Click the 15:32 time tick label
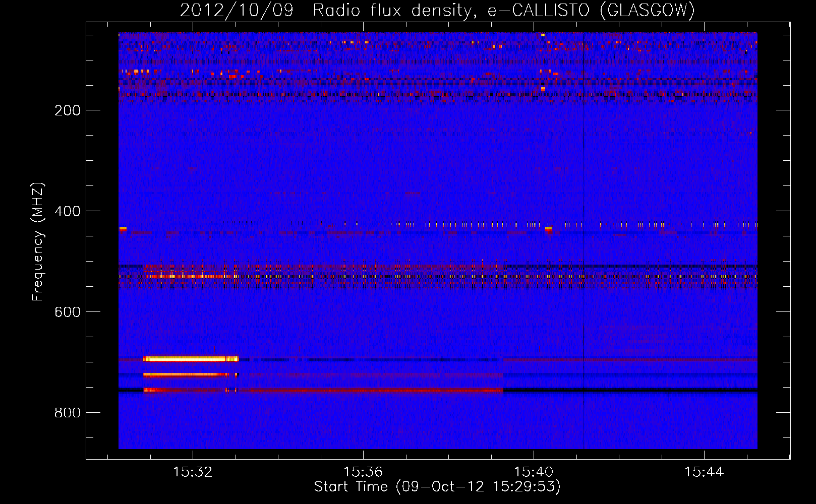Viewport: 816px width, 504px height. pyautogui.click(x=193, y=472)
